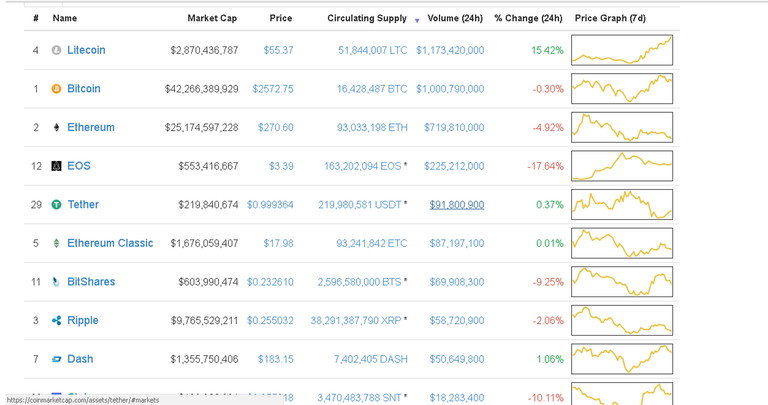Click Ripple price $0.255032
The width and height of the screenshot is (768, 405).
click(x=270, y=320)
